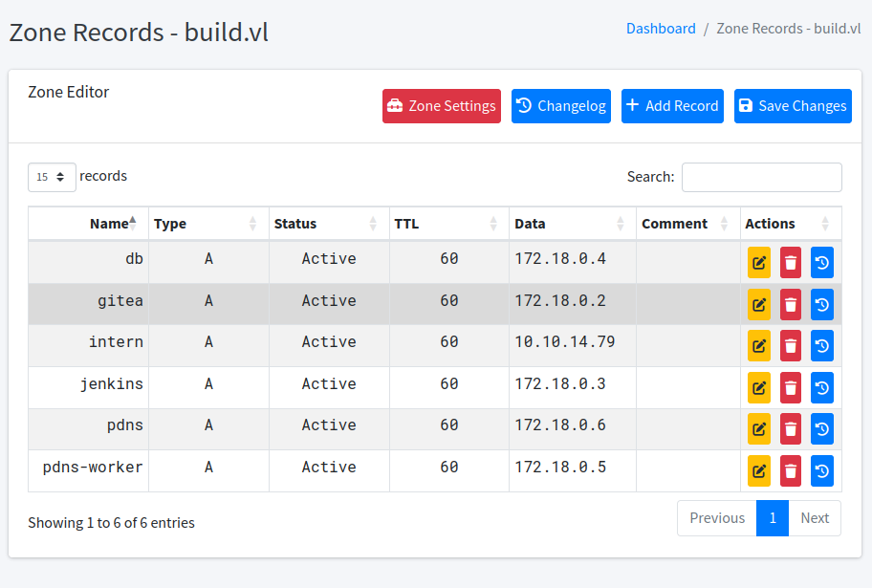Delete the pdns record

[x=791, y=429]
